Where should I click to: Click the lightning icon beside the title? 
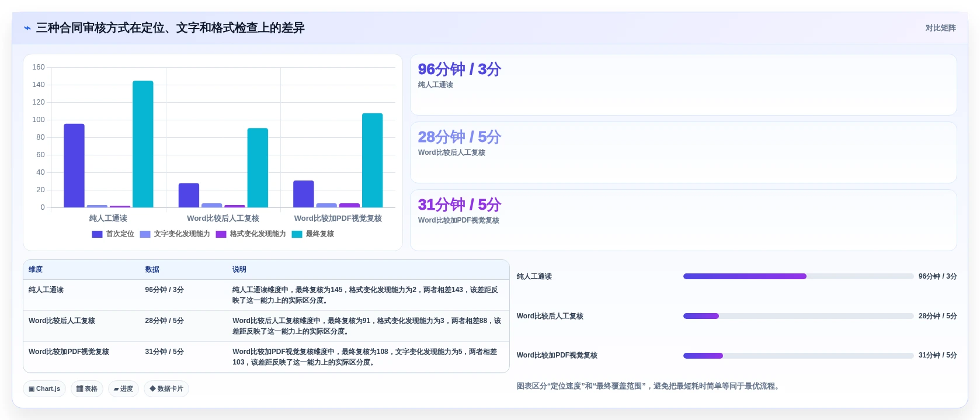27,28
